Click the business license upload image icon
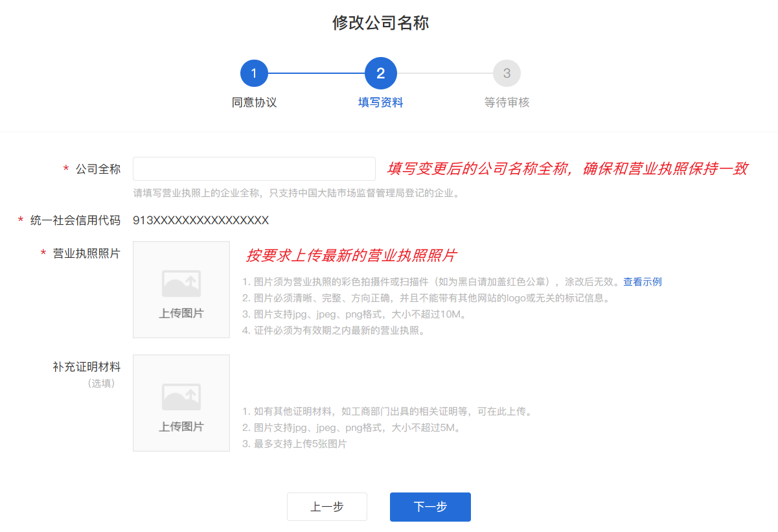Viewport: 778px width, 532px height. pyautogui.click(x=181, y=284)
